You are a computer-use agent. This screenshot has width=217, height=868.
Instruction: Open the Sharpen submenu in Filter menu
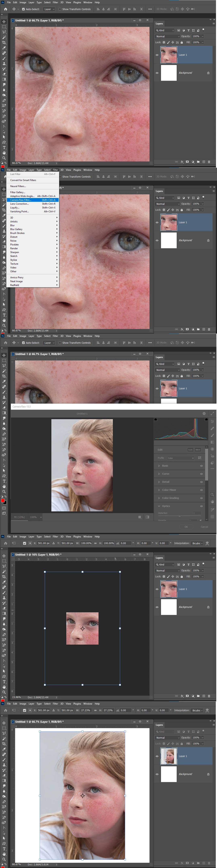pos(33,252)
